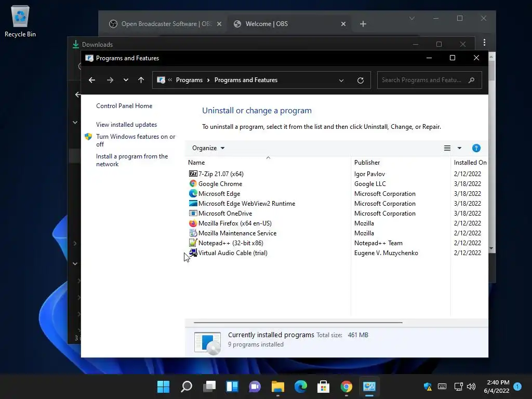Open the Recycle Bin desktop icon
This screenshot has height=399, width=532.
click(20, 21)
